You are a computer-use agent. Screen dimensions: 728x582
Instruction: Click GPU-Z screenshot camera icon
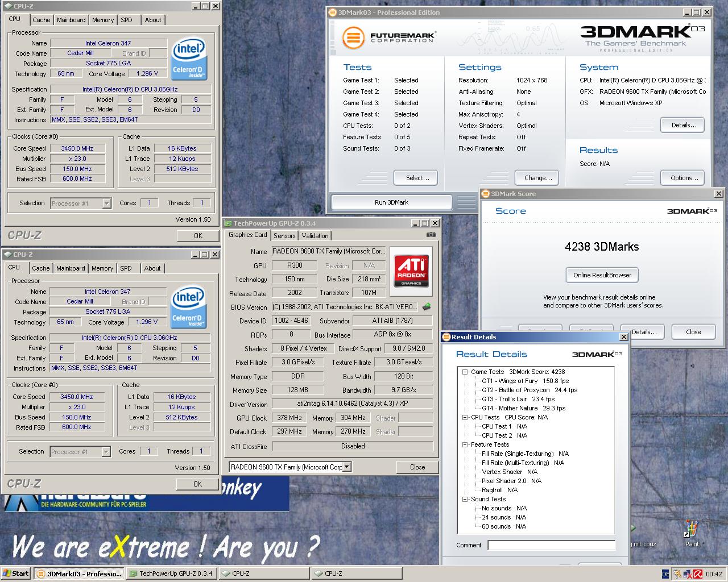click(431, 235)
